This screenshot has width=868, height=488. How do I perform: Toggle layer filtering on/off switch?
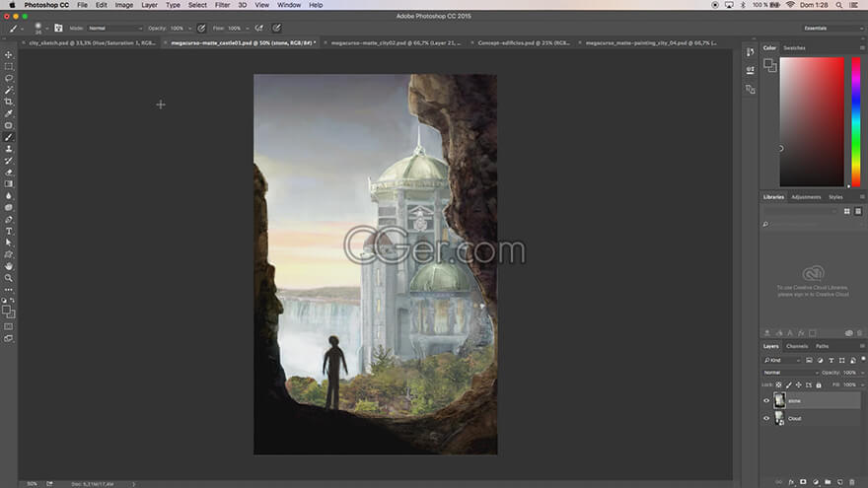(863, 359)
